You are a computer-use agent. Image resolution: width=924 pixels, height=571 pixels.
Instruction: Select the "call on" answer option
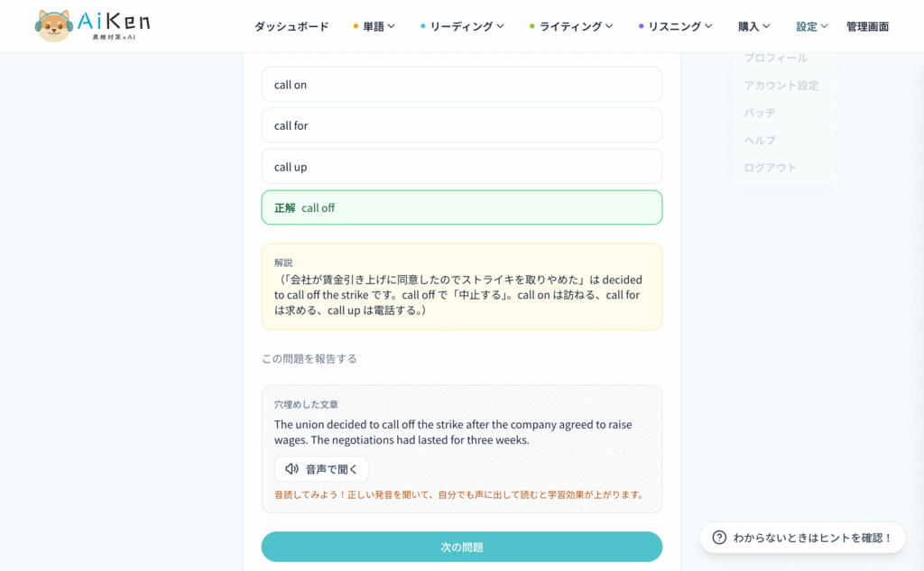tap(461, 84)
